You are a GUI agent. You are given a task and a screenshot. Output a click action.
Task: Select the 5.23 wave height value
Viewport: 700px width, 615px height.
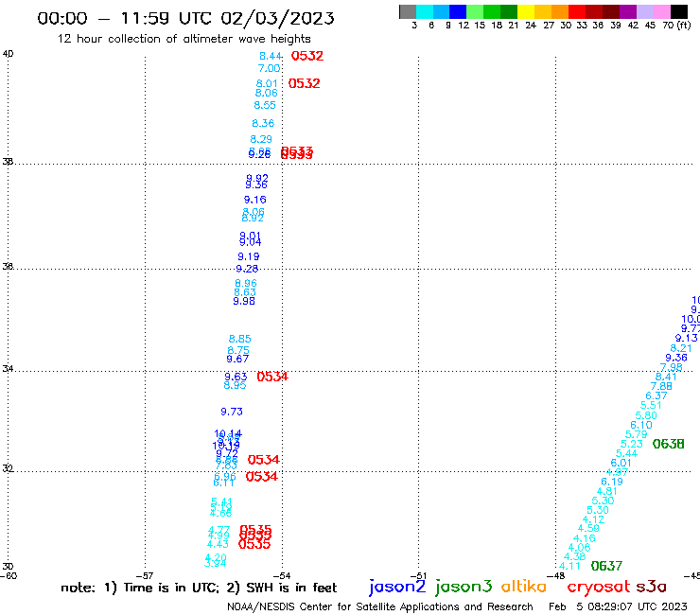coord(632,444)
